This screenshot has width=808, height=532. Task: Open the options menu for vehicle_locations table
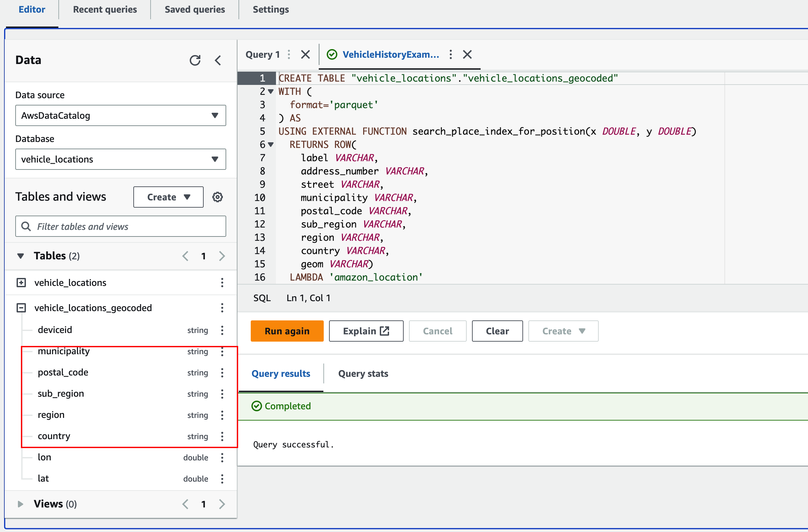pyautogui.click(x=222, y=283)
